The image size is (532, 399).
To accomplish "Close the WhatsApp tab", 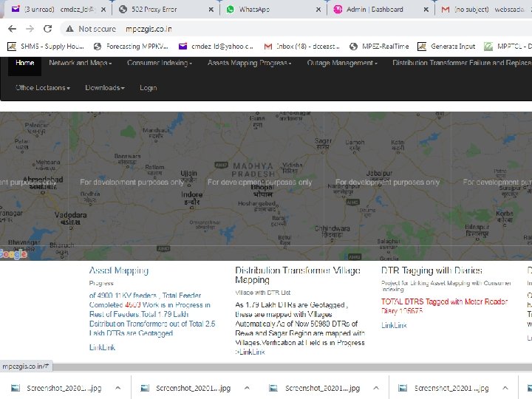I will coord(318,10).
